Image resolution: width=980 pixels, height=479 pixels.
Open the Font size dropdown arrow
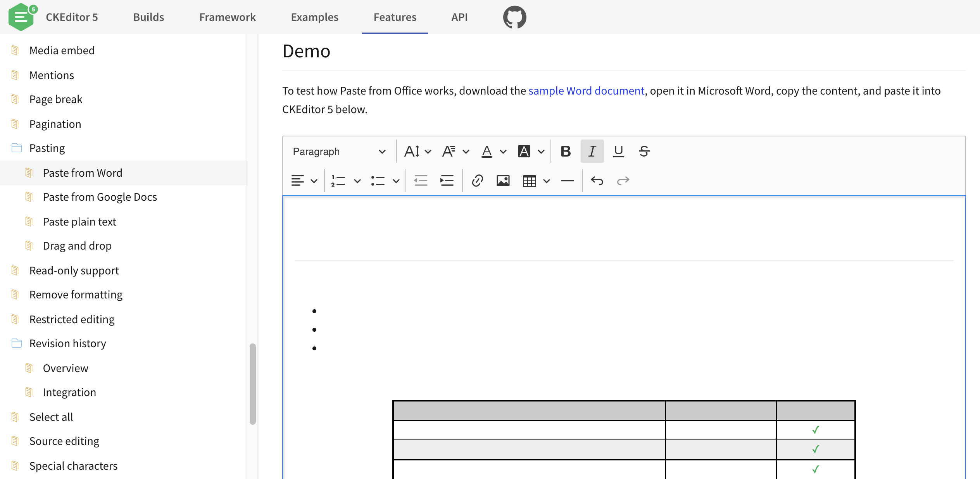click(428, 152)
